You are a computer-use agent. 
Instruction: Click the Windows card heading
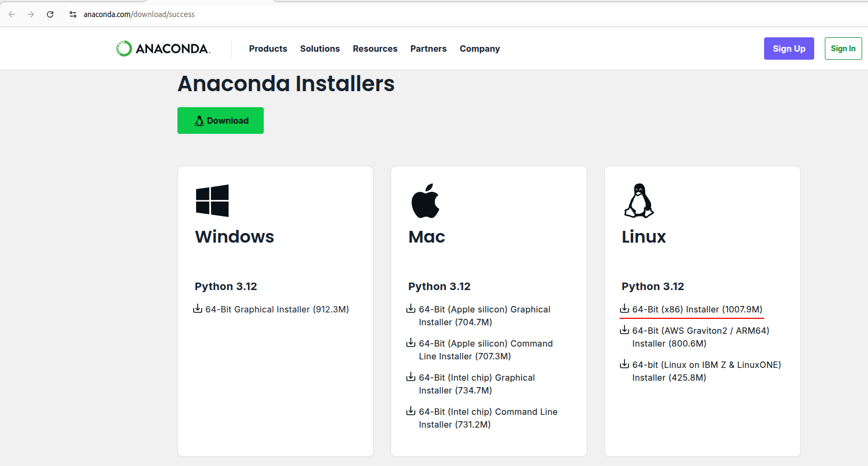(234, 237)
